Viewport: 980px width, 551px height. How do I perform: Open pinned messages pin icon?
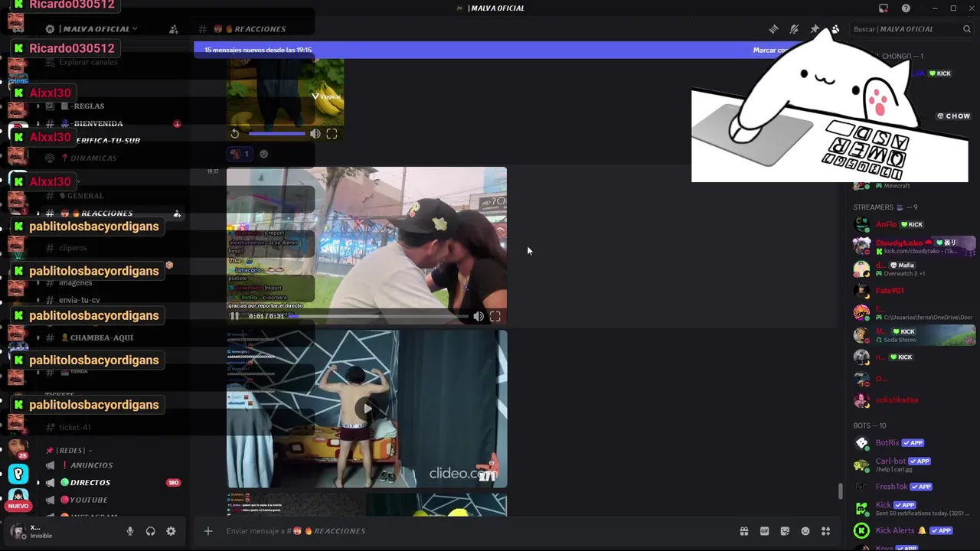tap(815, 29)
